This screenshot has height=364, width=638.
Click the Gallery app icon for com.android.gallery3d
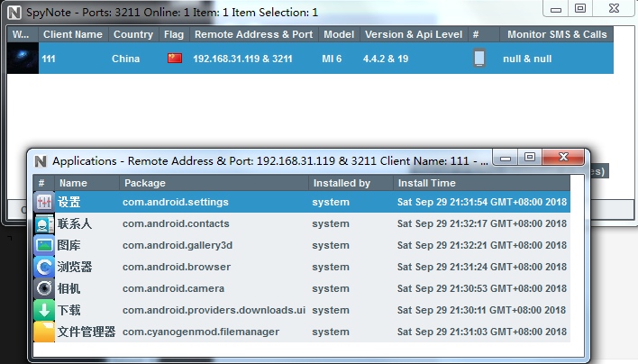point(44,245)
